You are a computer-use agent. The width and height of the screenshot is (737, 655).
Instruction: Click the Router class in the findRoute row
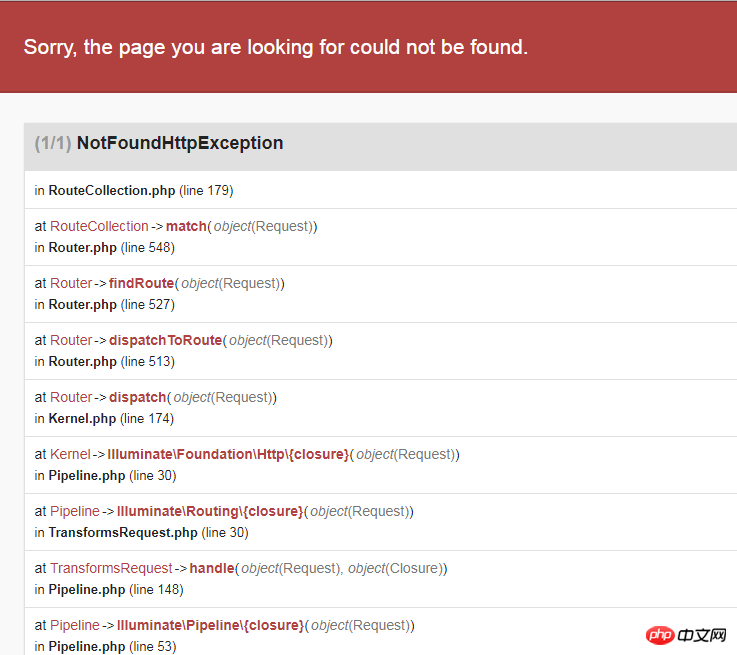(x=71, y=283)
